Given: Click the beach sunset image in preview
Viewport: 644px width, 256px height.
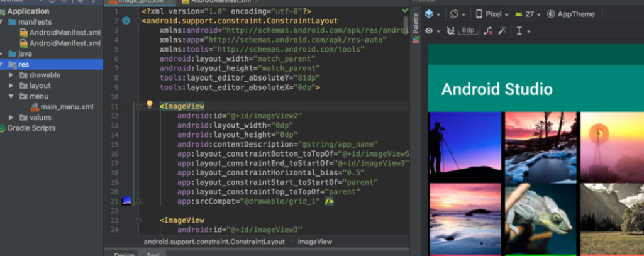Looking at the screenshot, I should pos(465,219).
